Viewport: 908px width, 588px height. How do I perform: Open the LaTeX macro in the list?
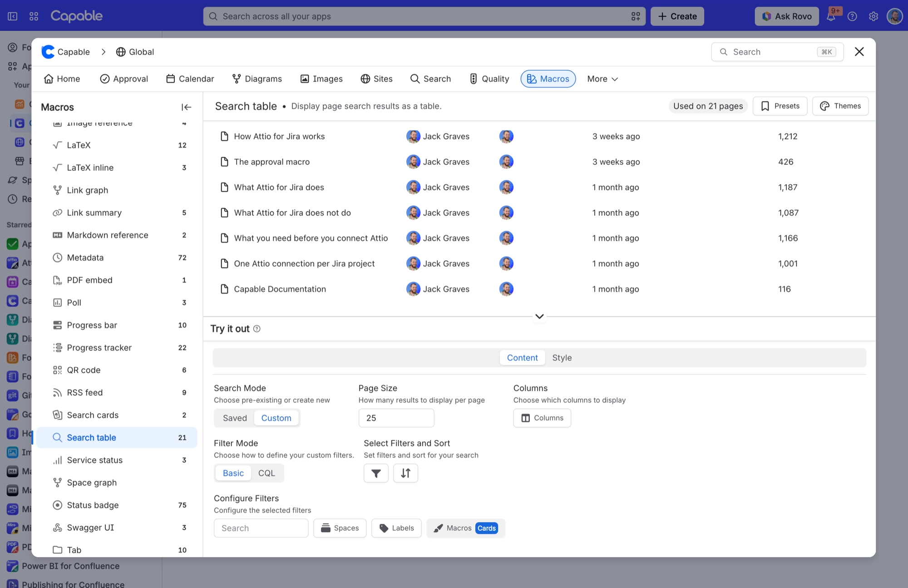coord(117,145)
